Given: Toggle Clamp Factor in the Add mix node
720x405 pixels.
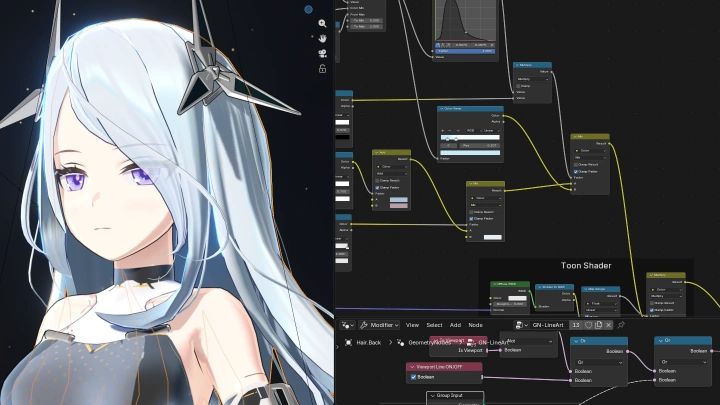Looking at the screenshot, I should (x=377, y=187).
